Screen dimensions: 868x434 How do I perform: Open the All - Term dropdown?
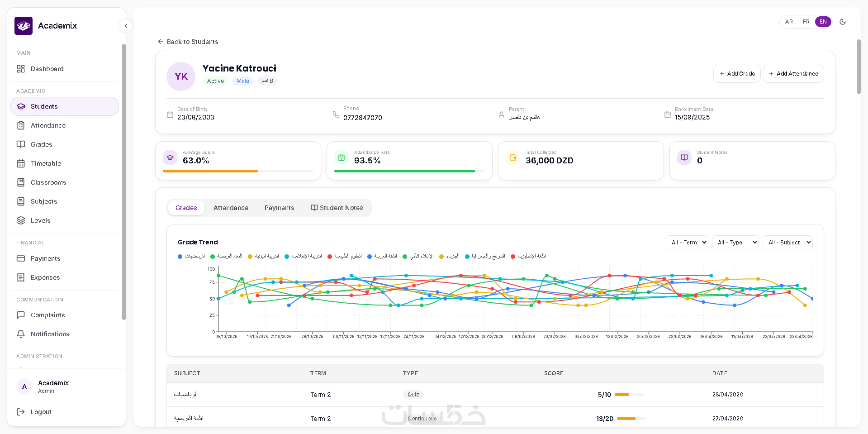[687, 243]
